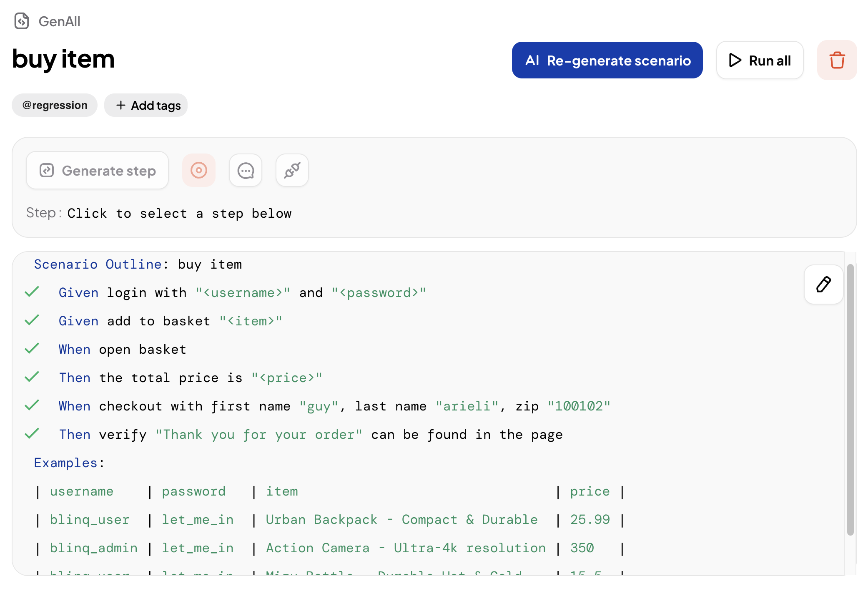Add tags to the scenario
The image size is (868, 589).
pyautogui.click(x=146, y=105)
